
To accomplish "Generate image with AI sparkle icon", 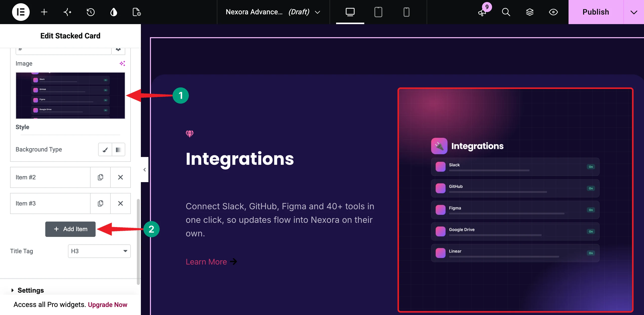I will click(x=122, y=64).
